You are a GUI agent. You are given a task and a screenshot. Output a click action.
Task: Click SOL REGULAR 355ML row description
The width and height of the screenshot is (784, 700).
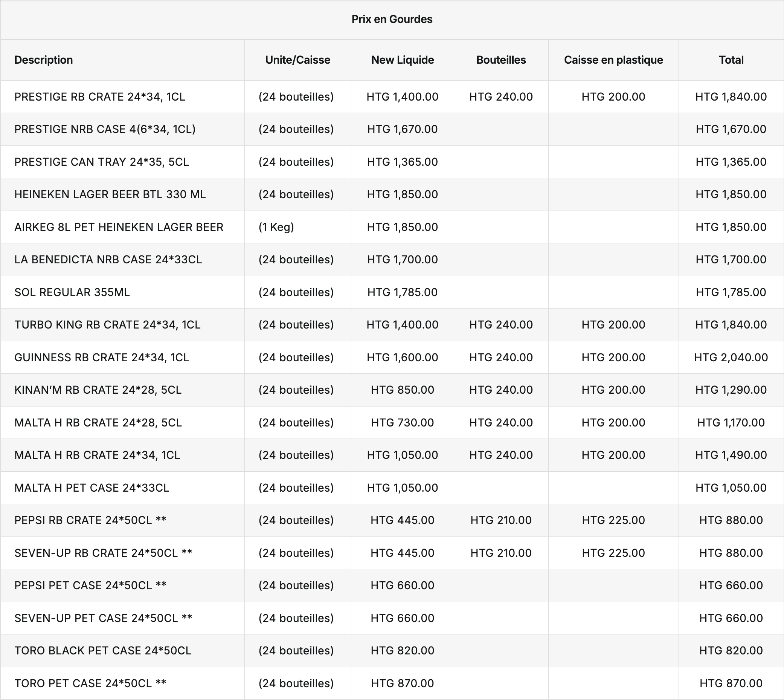pyautogui.click(x=72, y=292)
